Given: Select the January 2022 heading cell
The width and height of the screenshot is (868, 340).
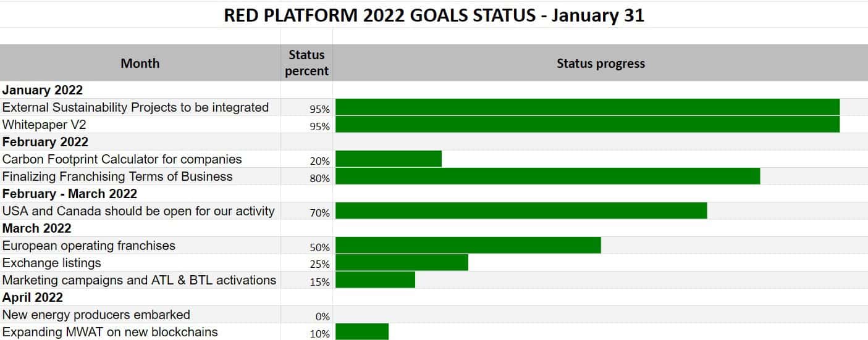Looking at the screenshot, I should 140,90.
